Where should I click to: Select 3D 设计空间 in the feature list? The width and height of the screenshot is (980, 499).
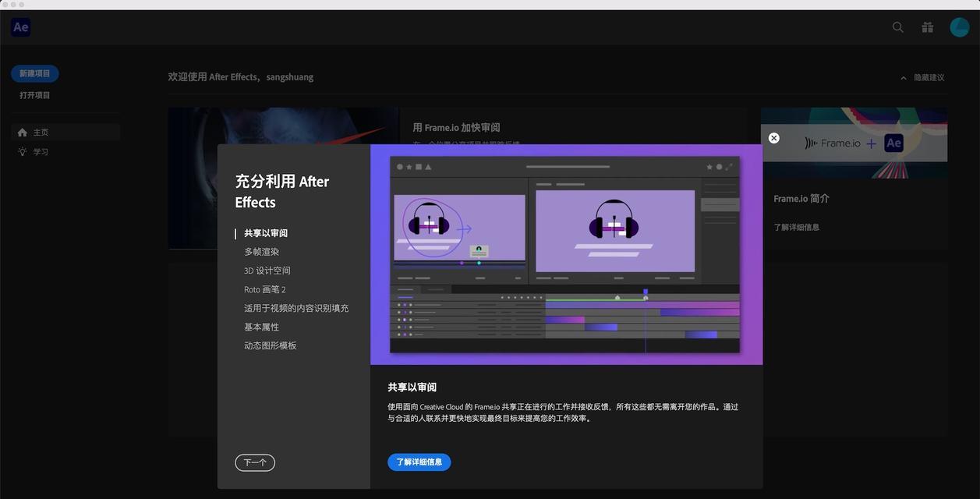267,271
